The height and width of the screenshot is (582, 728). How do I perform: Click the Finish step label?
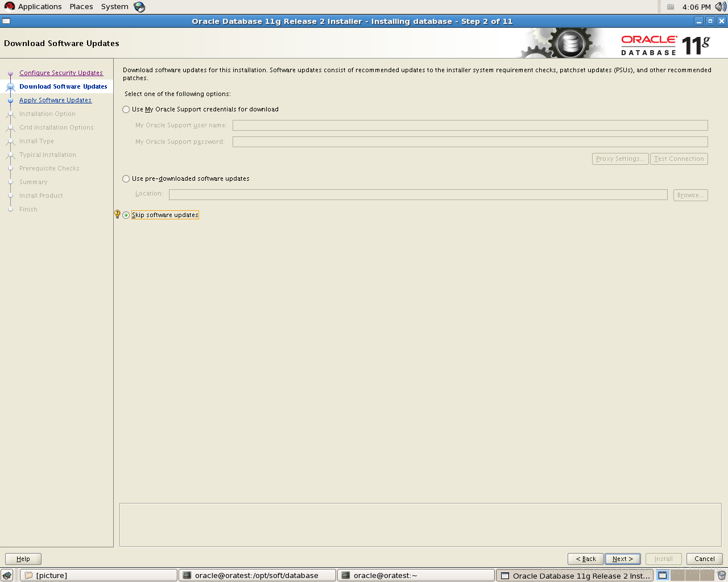click(x=28, y=209)
